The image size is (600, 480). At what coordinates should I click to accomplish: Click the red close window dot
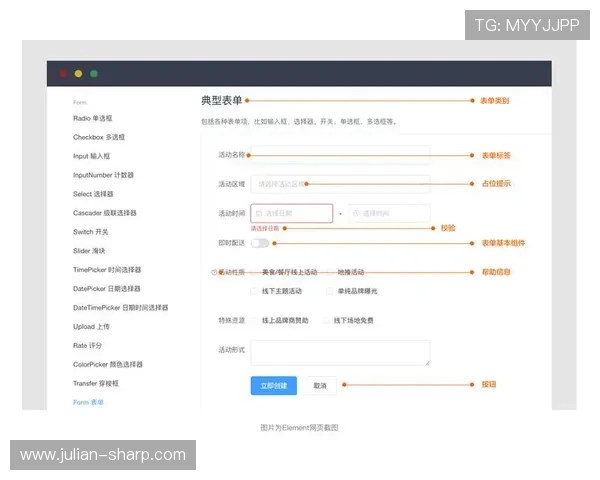63,73
